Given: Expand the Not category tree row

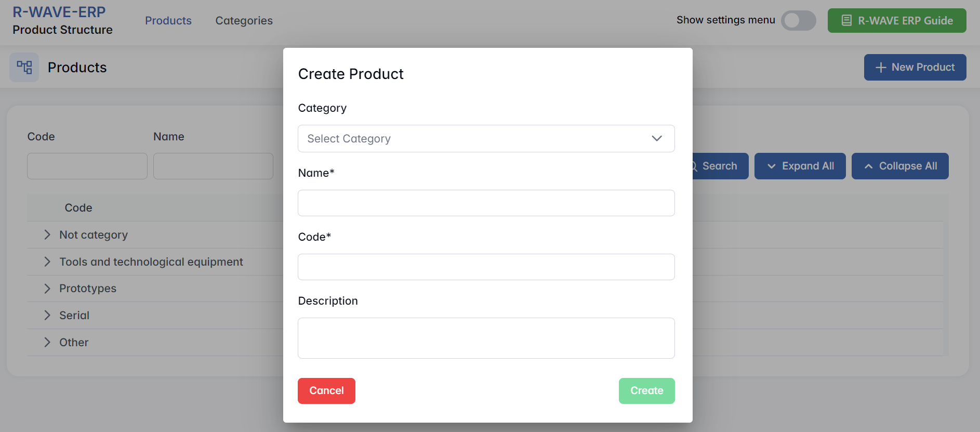Looking at the screenshot, I should [47, 235].
